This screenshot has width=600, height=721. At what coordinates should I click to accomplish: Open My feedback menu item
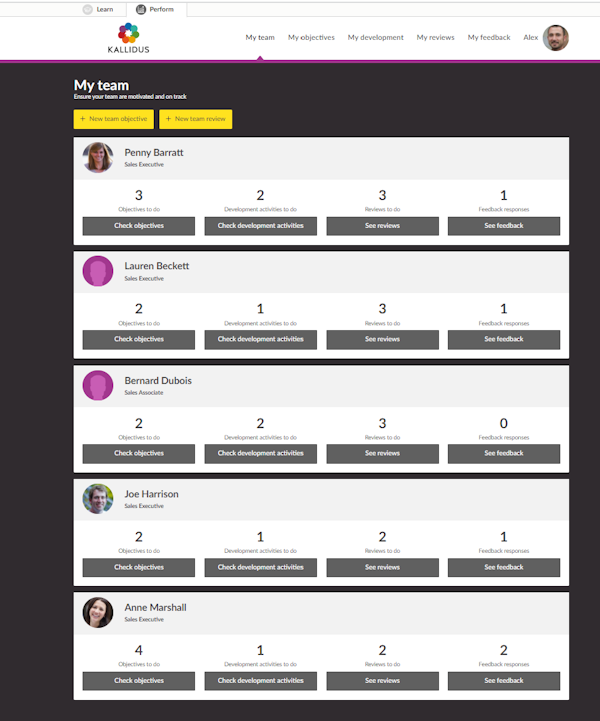click(x=488, y=38)
